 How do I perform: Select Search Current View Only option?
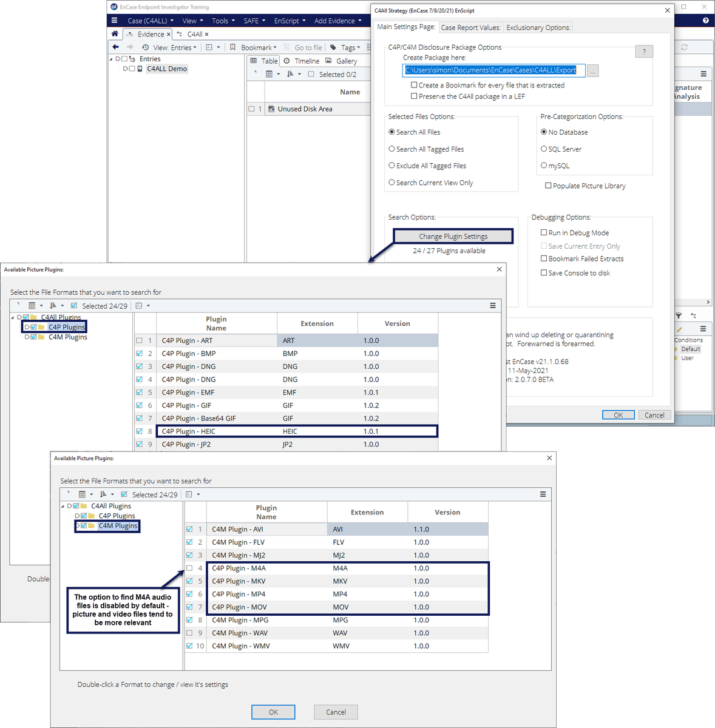tap(391, 182)
